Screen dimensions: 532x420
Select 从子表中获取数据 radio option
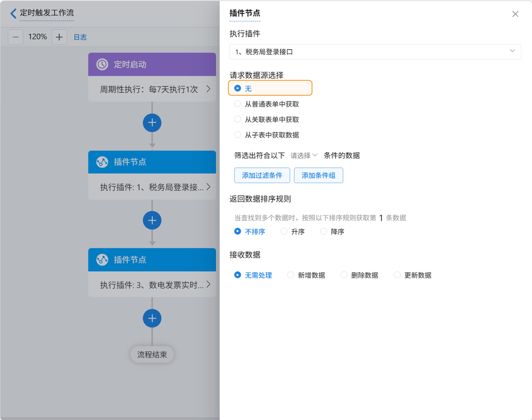point(237,135)
